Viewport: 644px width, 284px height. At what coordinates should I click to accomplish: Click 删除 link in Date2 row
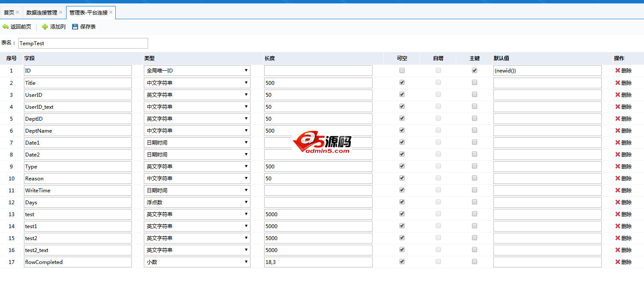pos(627,154)
